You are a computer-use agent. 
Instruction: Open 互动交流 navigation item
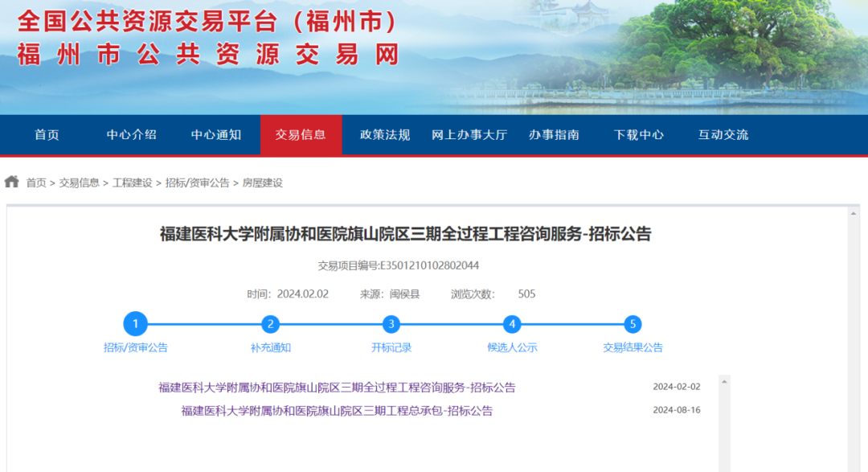point(723,134)
